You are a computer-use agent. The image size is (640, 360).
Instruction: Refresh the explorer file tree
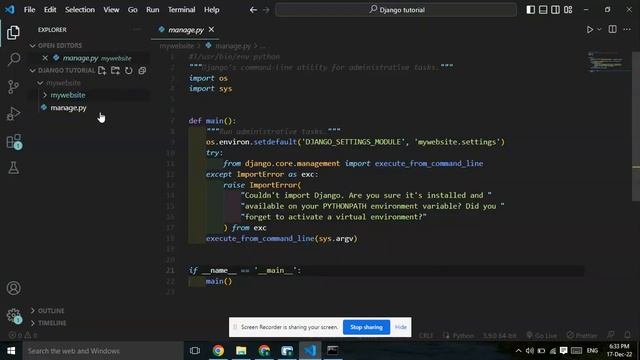[x=129, y=71]
